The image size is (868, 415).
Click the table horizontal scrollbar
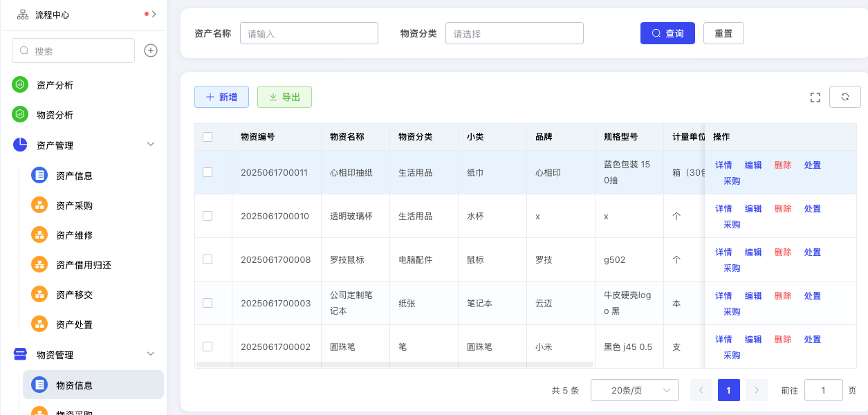394,364
